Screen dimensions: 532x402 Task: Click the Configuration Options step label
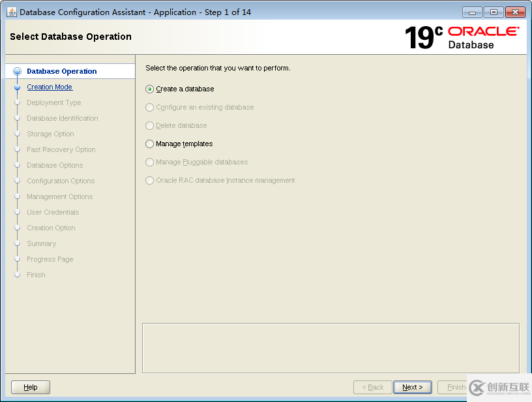click(61, 181)
